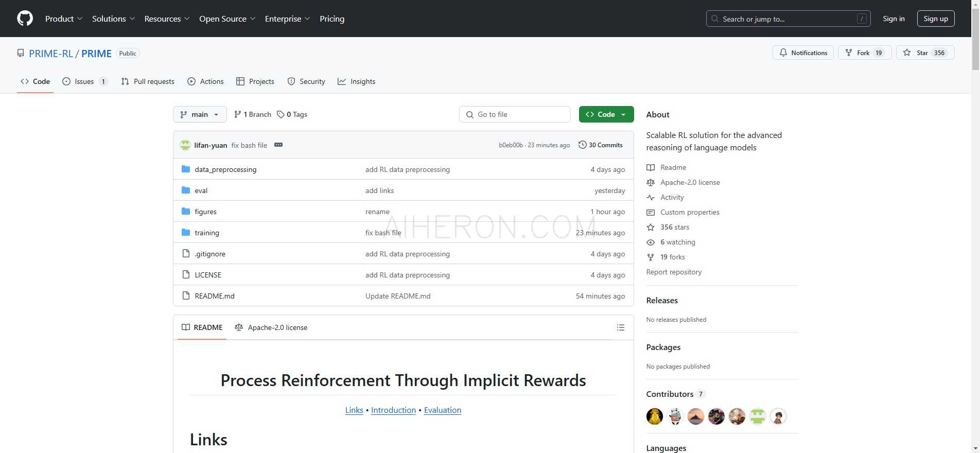Expand commit message details ellipsis
The image size is (980, 453).
coord(278,145)
